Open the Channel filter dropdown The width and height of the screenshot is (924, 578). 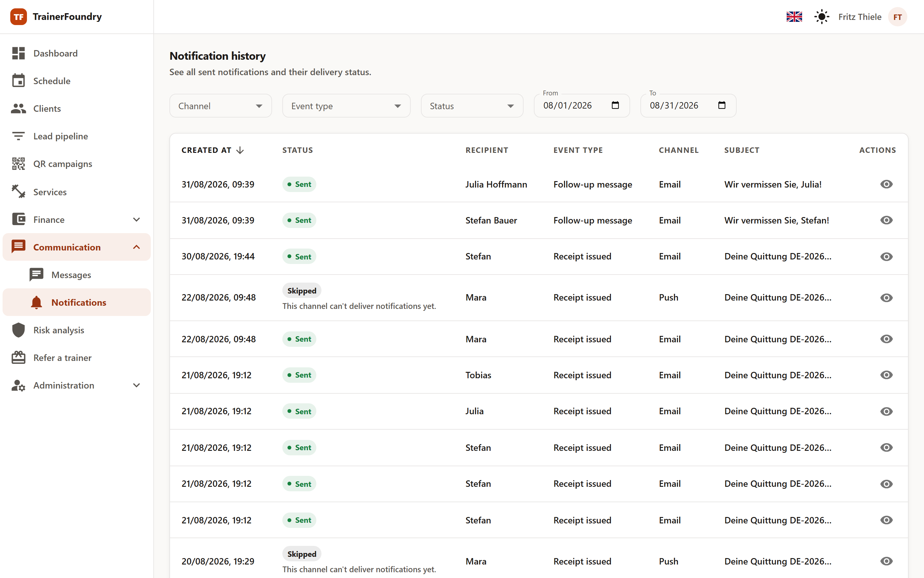pos(221,106)
